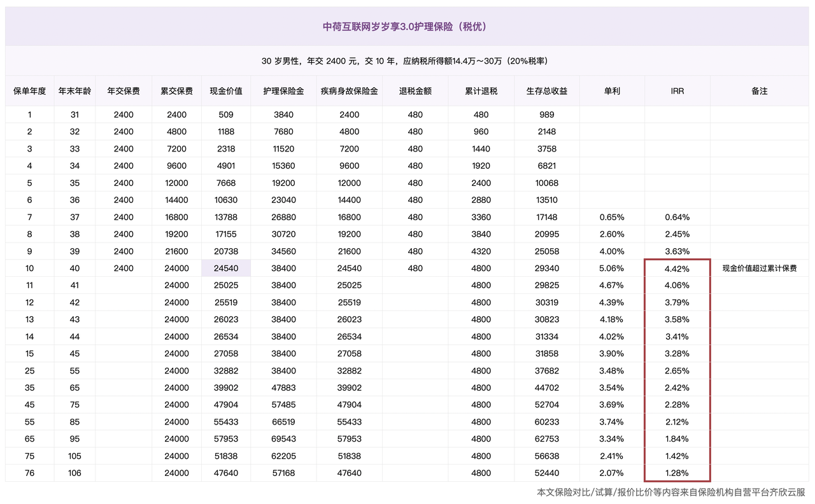Click the 单利 column header

(x=611, y=91)
